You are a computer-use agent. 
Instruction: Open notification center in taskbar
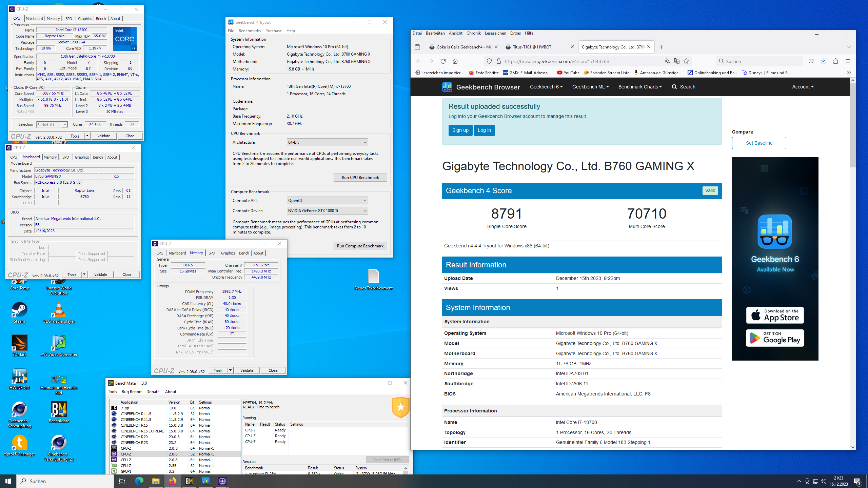tap(857, 481)
